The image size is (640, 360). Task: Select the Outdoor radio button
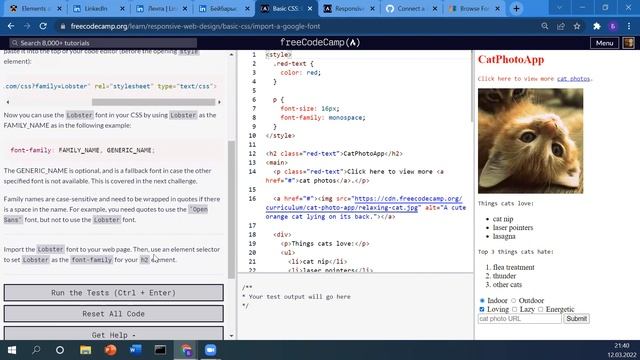(x=513, y=300)
